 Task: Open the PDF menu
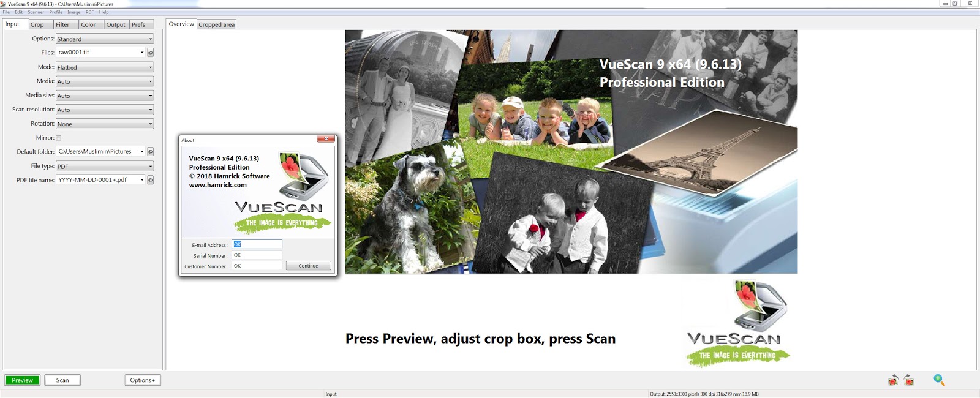coord(89,12)
